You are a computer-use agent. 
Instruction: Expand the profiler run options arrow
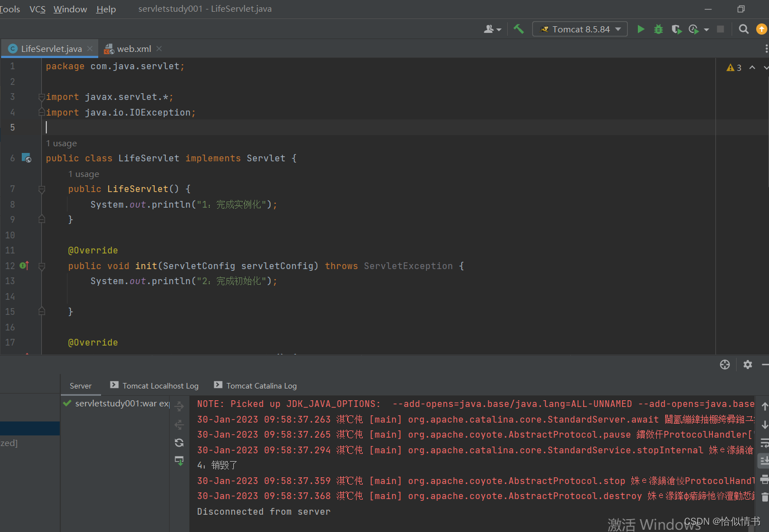click(x=706, y=30)
